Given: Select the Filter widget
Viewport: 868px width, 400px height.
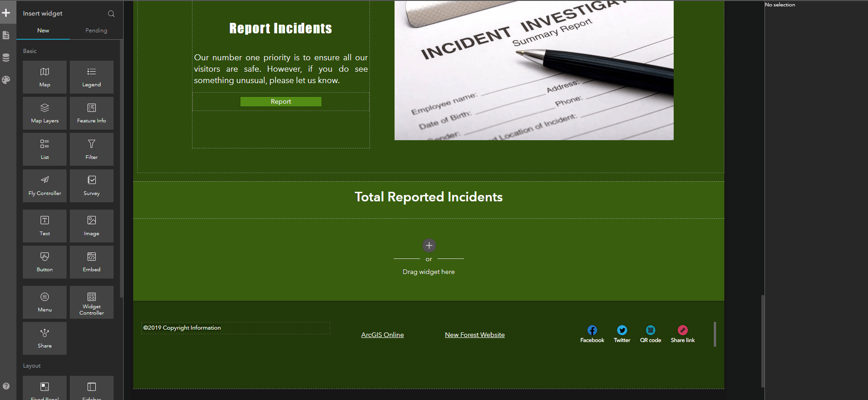Looking at the screenshot, I should point(92,149).
